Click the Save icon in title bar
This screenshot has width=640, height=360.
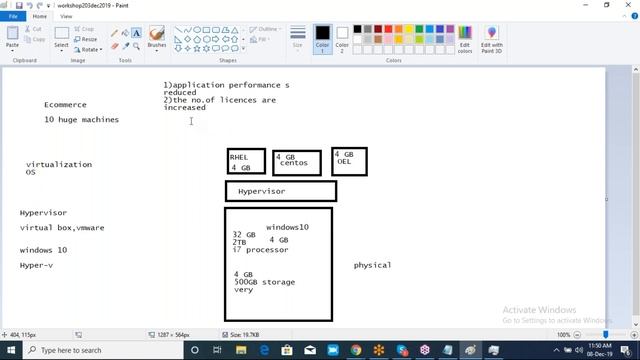click(19, 6)
